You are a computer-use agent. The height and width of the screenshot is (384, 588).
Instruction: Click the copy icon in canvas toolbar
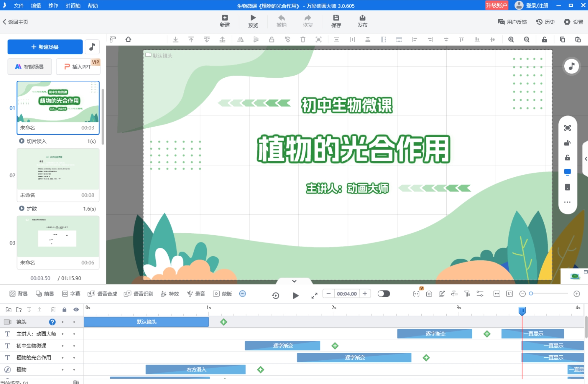[562, 39]
